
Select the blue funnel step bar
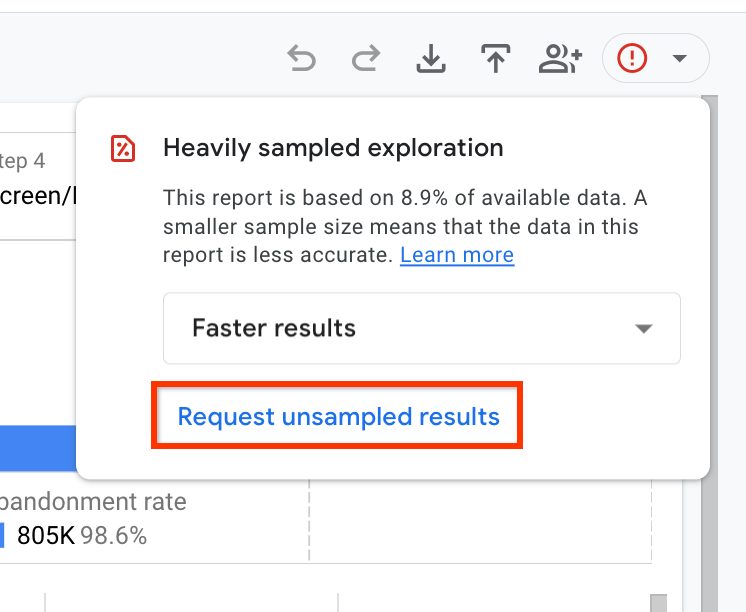click(38, 449)
